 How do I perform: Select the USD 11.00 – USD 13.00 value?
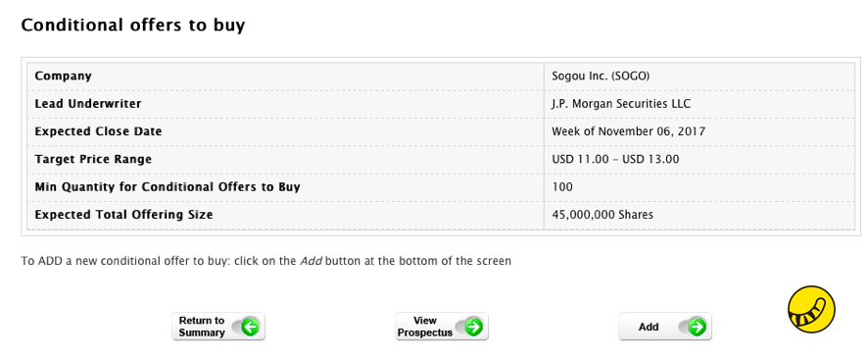615,159
